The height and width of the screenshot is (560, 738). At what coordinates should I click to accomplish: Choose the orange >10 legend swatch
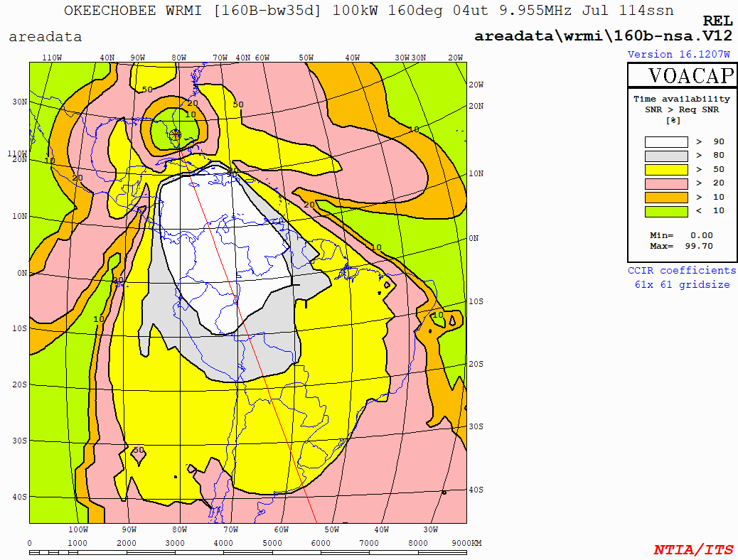(666, 198)
